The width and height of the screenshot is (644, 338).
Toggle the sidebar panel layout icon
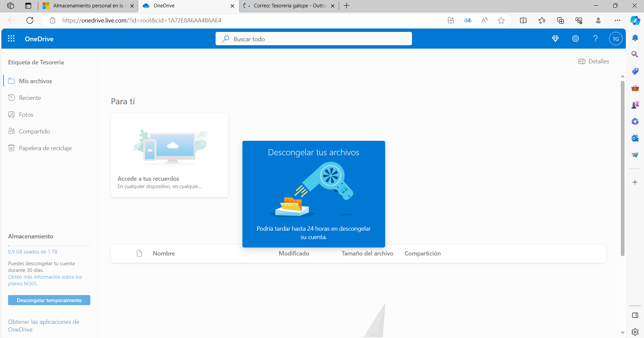point(635,315)
